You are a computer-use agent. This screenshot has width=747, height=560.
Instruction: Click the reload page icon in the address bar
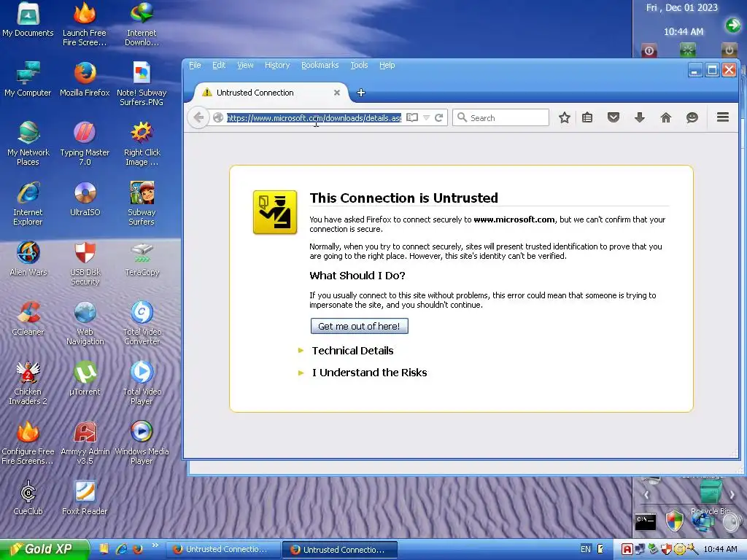(x=438, y=117)
